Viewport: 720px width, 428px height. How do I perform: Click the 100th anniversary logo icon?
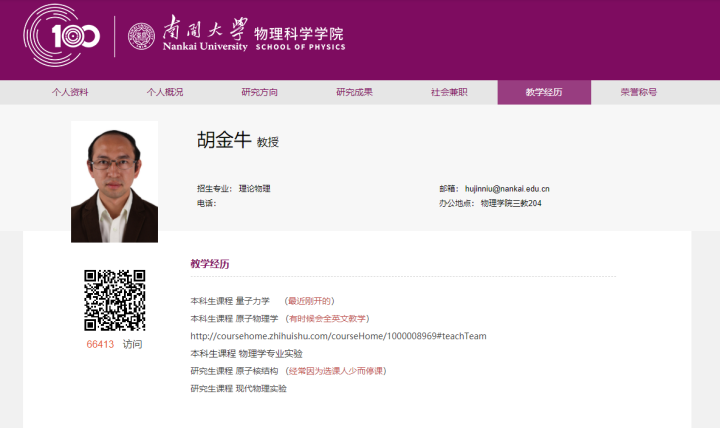tap(62, 37)
